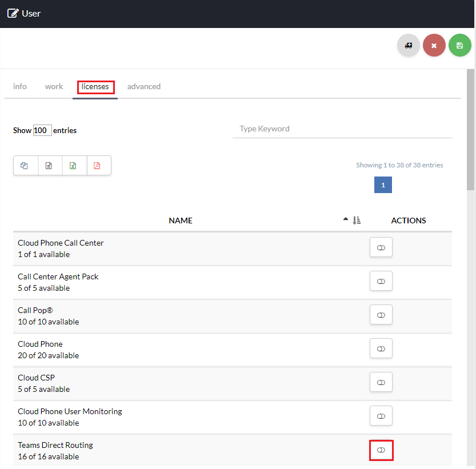Click the red cancel X button
Screen dimensions: 476x469
tap(434, 46)
